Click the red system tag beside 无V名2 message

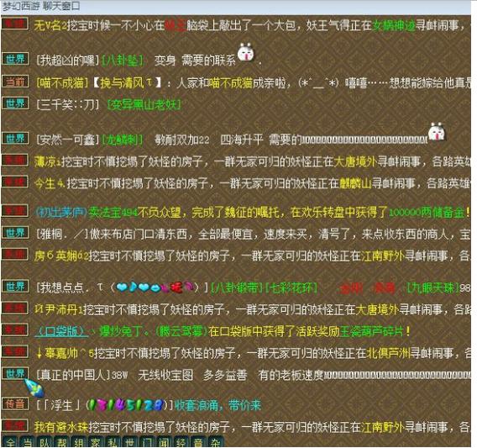click(15, 24)
